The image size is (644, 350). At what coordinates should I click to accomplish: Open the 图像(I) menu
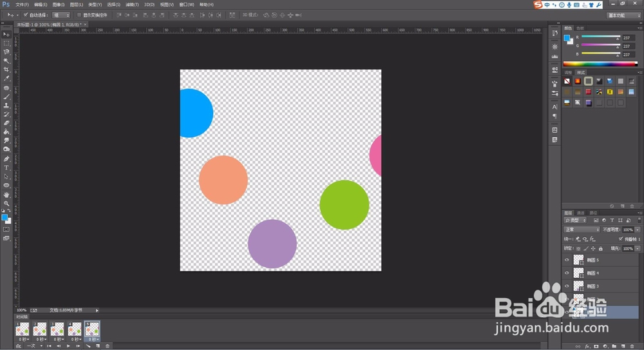[59, 5]
